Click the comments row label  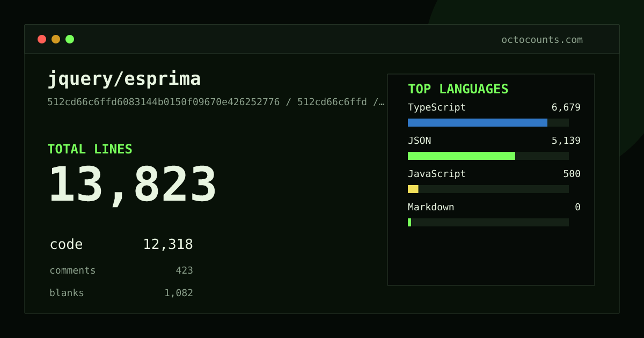[72, 270]
